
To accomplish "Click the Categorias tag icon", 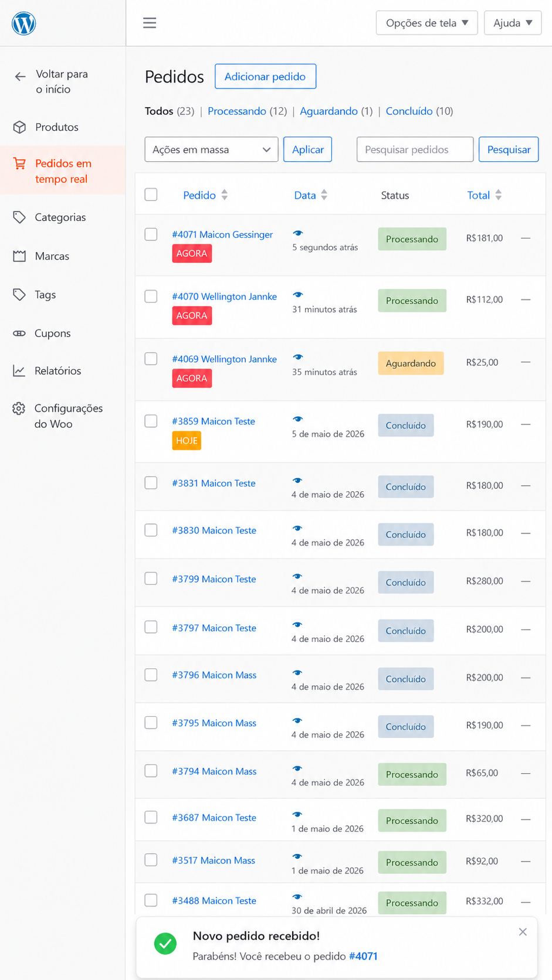I will click(19, 217).
